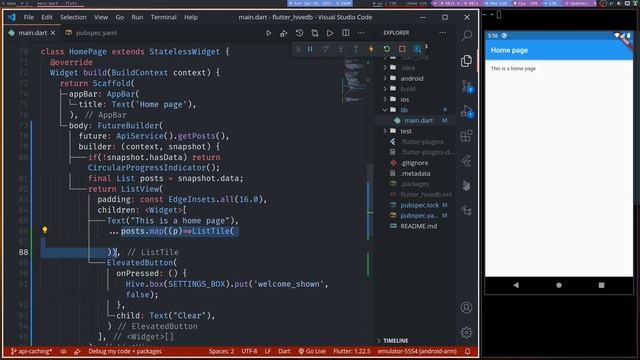Expand the android folder
The width and height of the screenshot is (640, 360).
click(414, 78)
